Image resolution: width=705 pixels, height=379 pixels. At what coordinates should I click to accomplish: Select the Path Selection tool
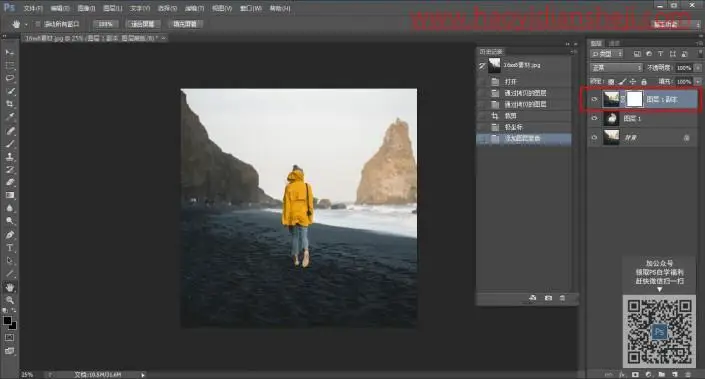tap(9, 261)
